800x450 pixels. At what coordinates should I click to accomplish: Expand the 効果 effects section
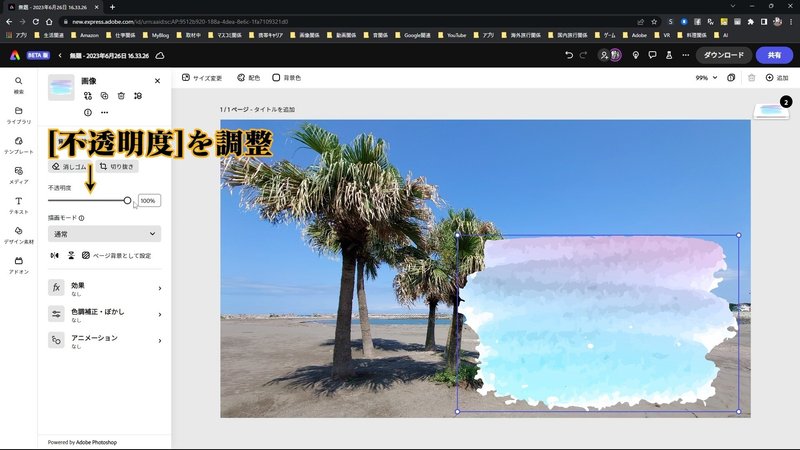click(105, 288)
